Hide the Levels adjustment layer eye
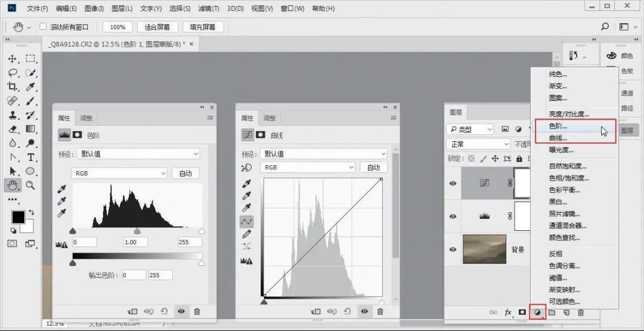This screenshot has width=644, height=331. 453,216
